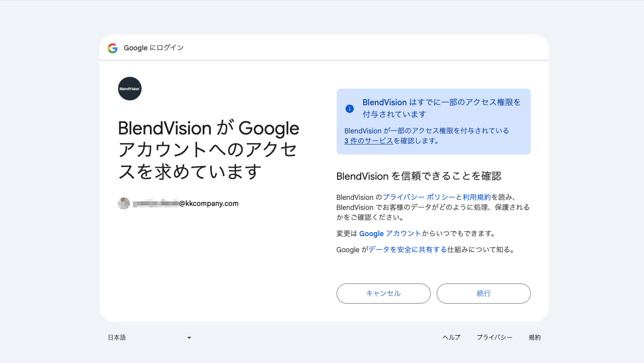Image resolution: width=644 pixels, height=363 pixels.
Task: Open the データを安全に共有する link
Action: 408,249
